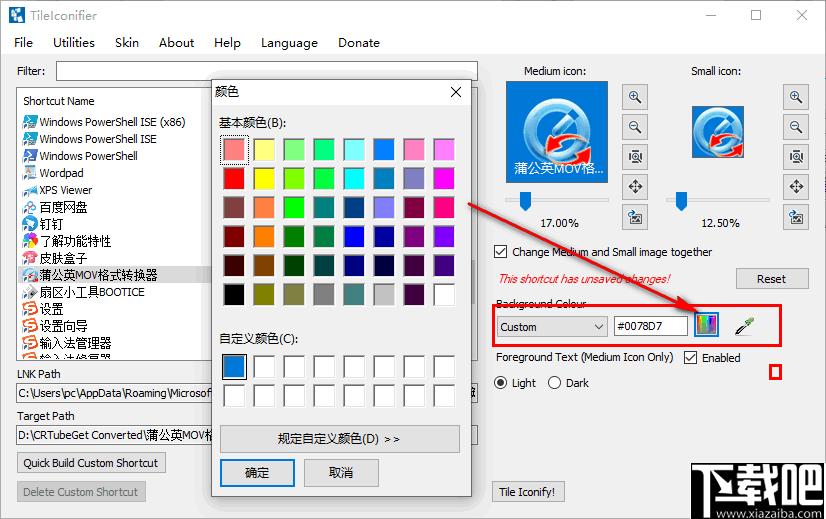Viewport: 826px width, 519px height.
Task: Click the Delete Custom Shortcut button
Action: tap(81, 492)
